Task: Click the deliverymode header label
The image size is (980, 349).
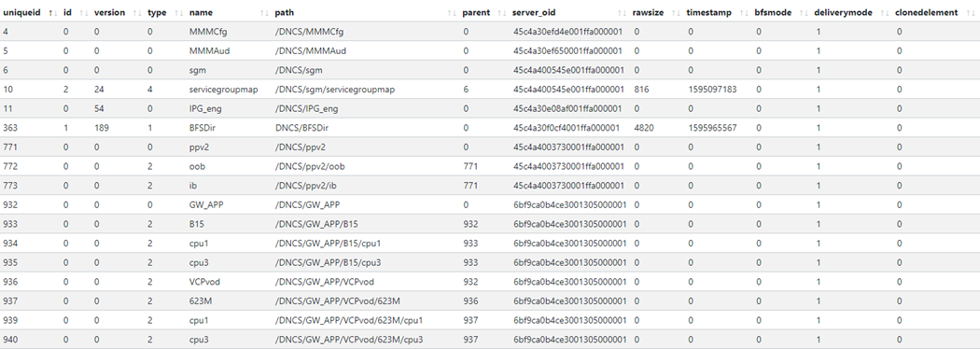Action: (x=842, y=12)
